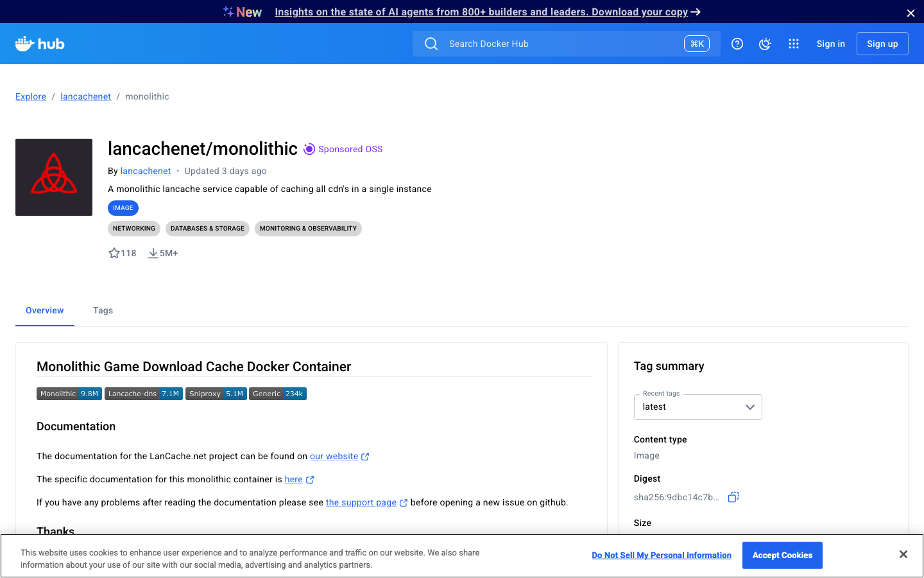Click the lancachenet red logo thumbnail

54,177
